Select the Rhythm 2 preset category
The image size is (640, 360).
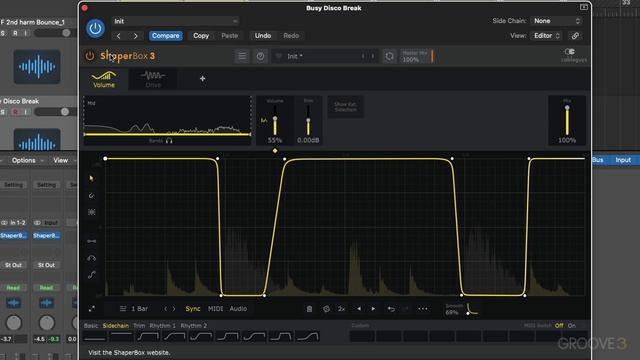pos(193,326)
